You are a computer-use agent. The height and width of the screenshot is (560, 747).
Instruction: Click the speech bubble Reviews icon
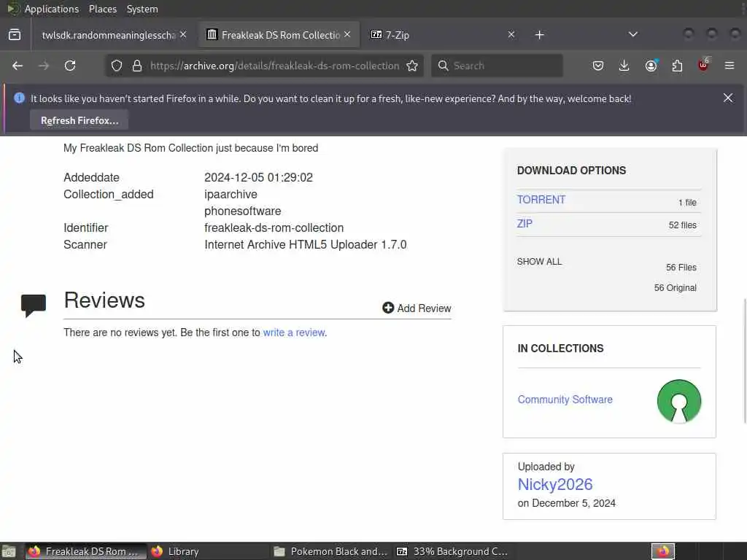point(34,306)
